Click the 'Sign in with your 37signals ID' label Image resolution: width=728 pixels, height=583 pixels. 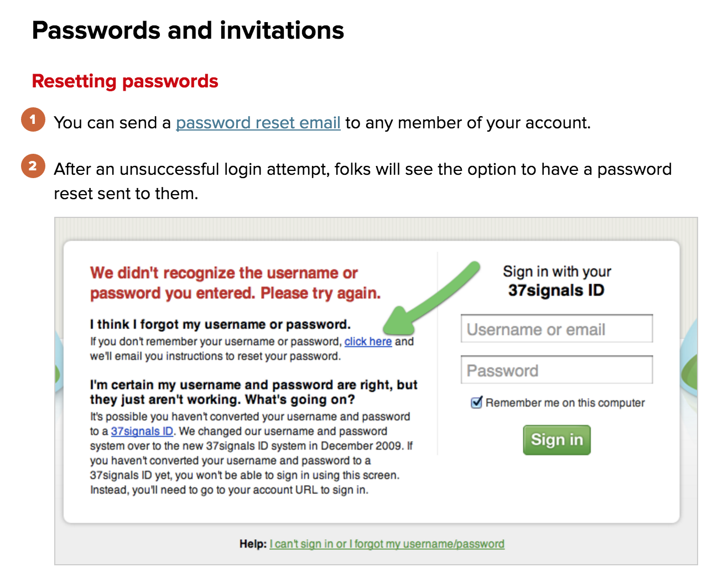[x=557, y=281]
